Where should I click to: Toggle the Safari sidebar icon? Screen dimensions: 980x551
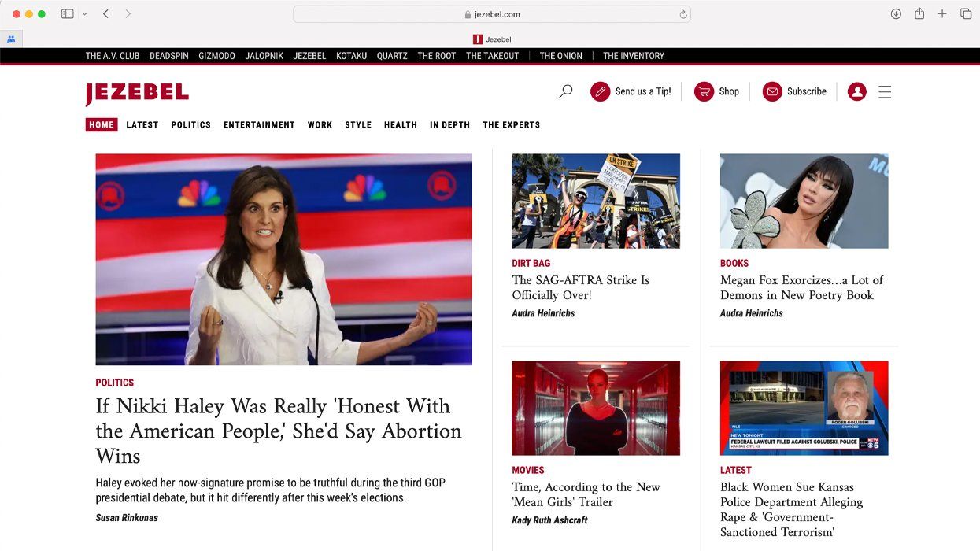click(66, 13)
